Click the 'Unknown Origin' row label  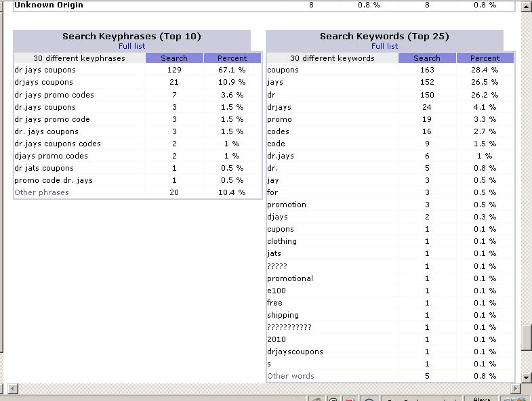click(49, 5)
